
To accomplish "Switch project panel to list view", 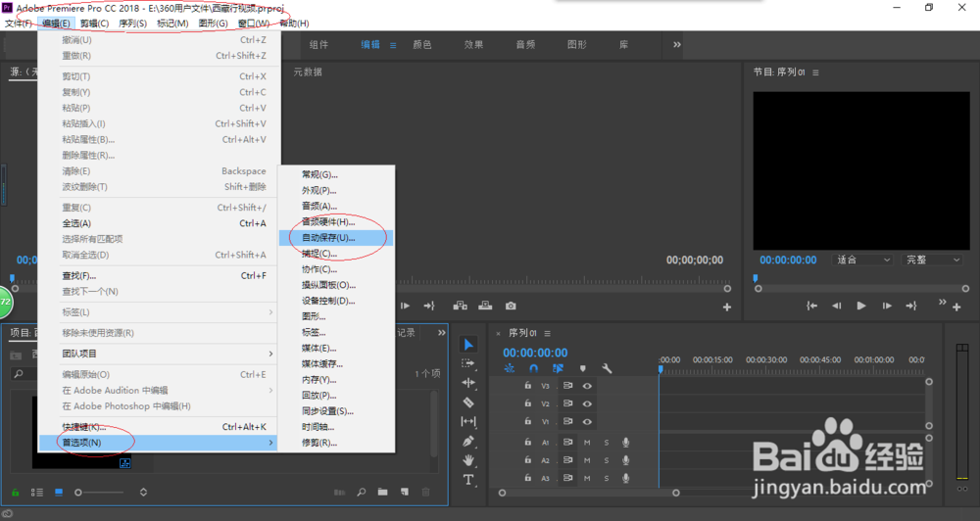I will pyautogui.click(x=37, y=493).
